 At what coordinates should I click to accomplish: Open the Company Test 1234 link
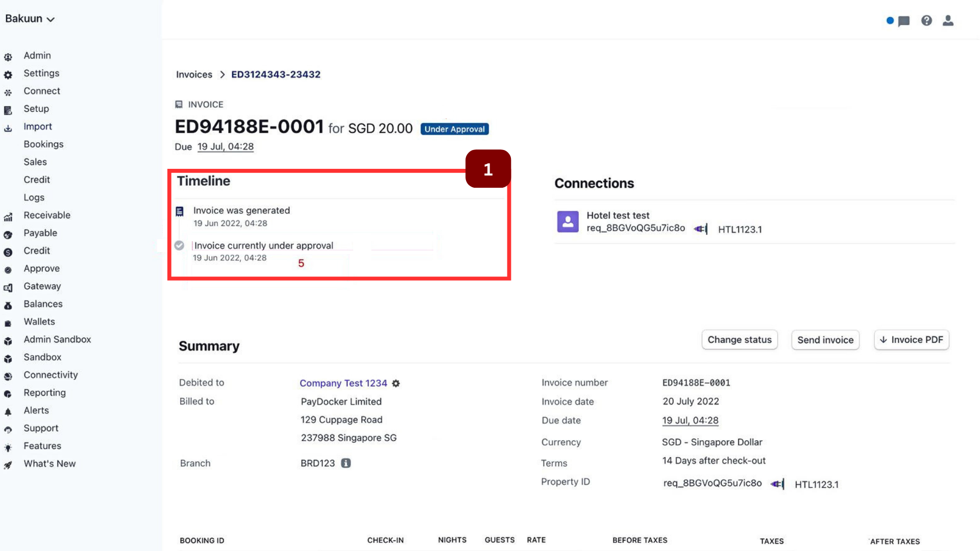coord(343,383)
